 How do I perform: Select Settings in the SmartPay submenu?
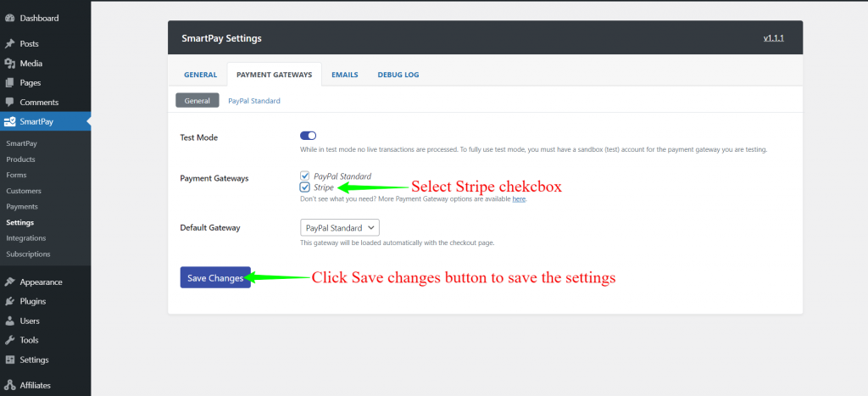coord(20,223)
